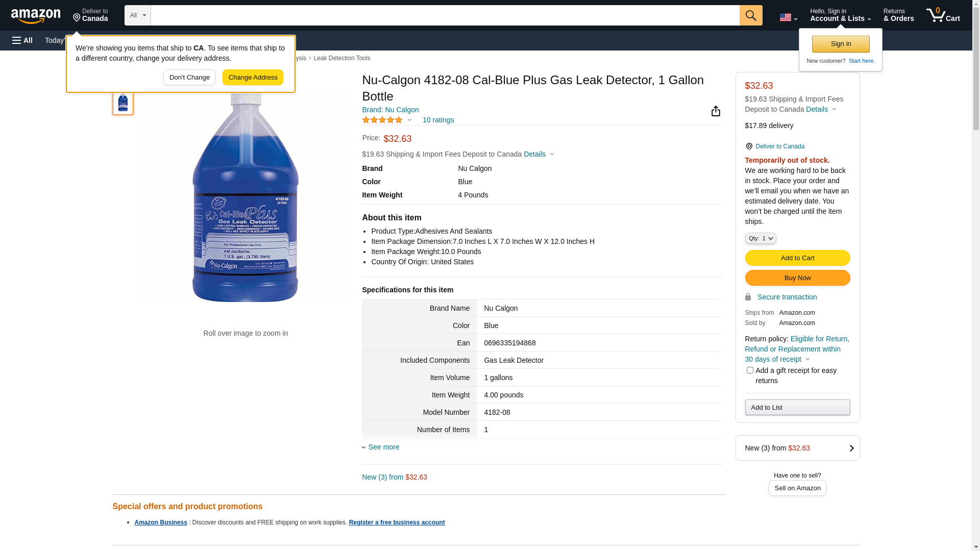This screenshot has height=551, width=980.
Task: Open the Qty quantity dropdown
Action: [x=761, y=238]
